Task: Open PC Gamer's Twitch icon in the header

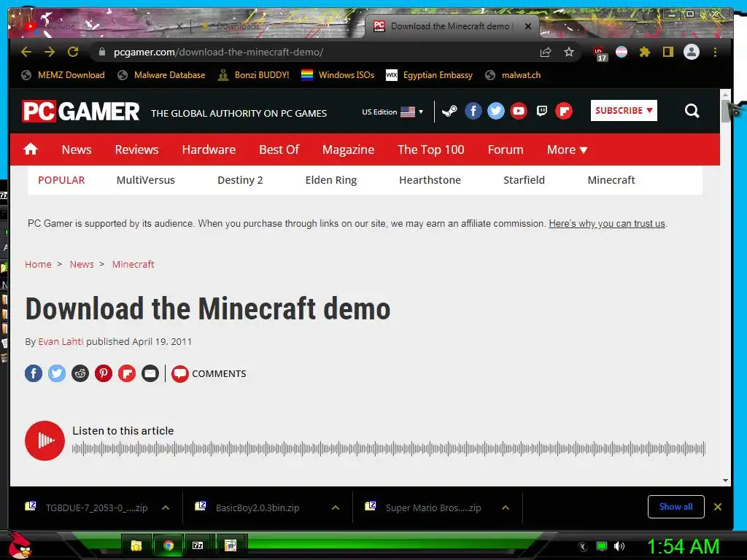Action: click(542, 112)
